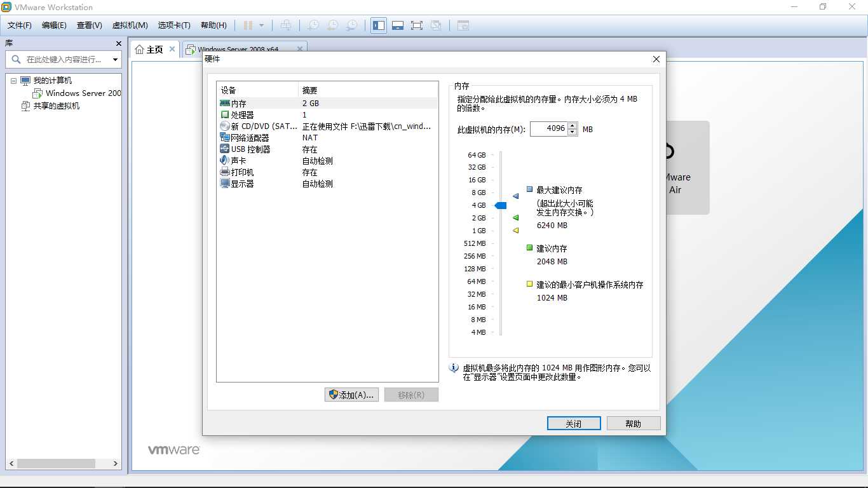
Task: Click the 摘要 column header
Action: 369,90
